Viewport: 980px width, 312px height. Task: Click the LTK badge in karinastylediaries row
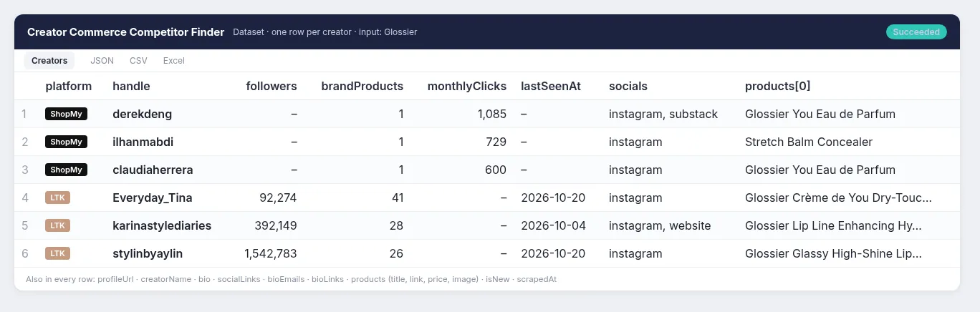[57, 225]
